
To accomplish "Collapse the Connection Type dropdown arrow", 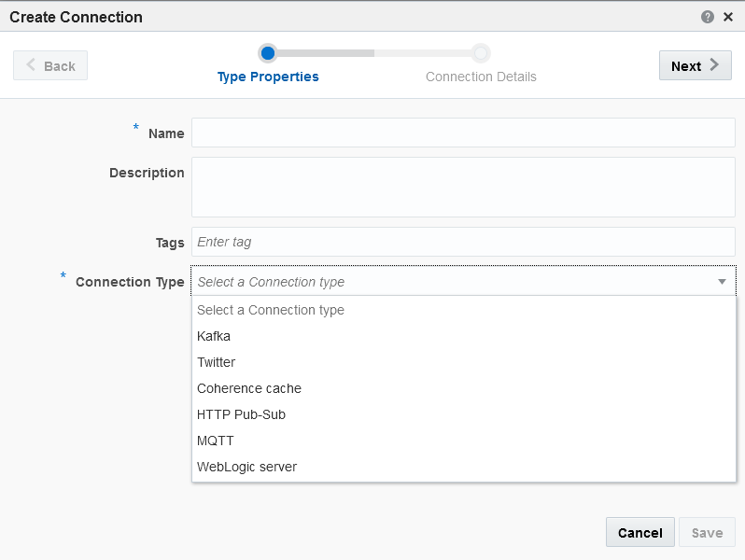I will point(722,282).
